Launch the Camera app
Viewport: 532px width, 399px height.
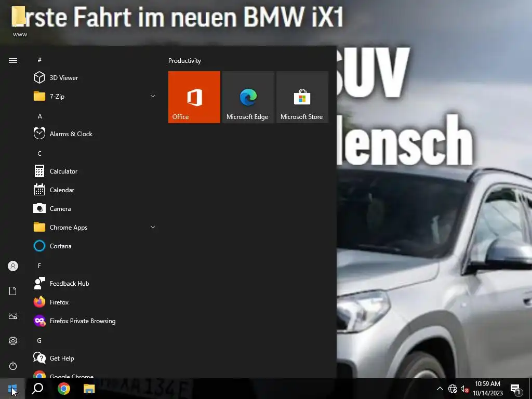coord(95,209)
